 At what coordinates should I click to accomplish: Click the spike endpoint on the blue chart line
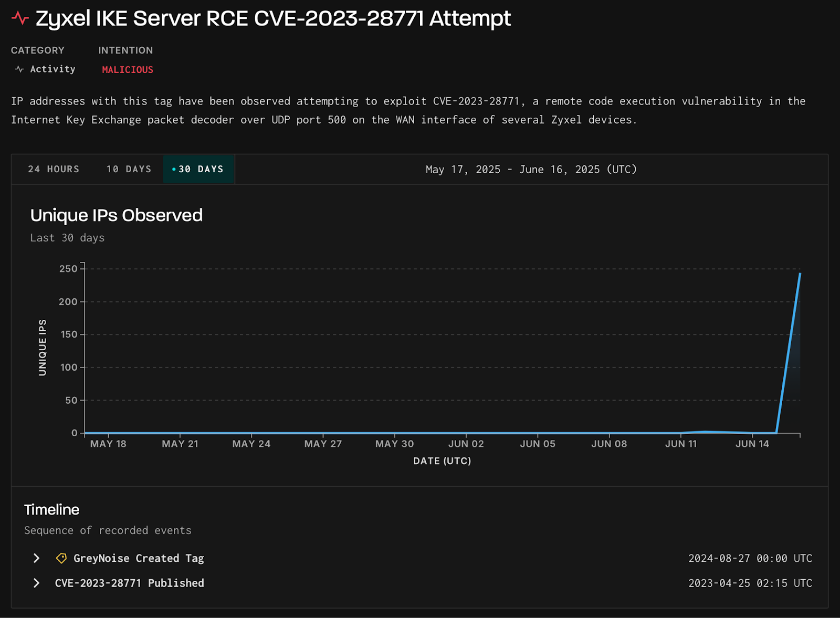(x=799, y=274)
